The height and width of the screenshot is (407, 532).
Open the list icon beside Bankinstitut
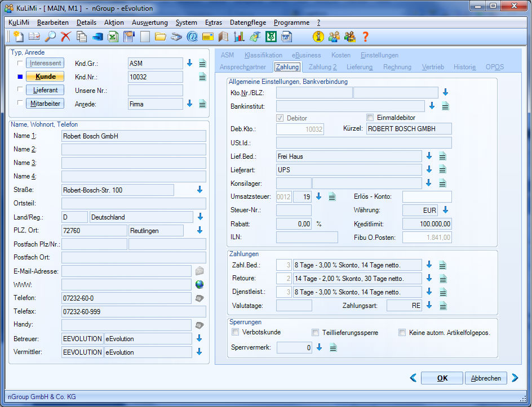click(x=445, y=106)
